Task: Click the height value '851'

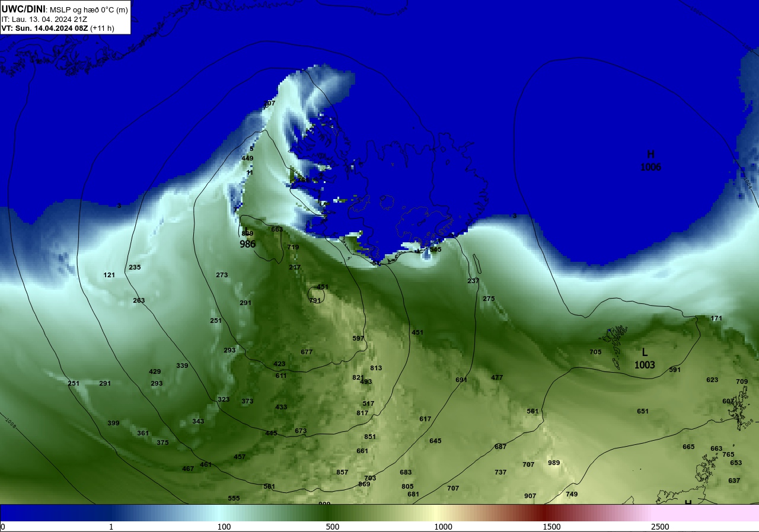Action: 370,437
